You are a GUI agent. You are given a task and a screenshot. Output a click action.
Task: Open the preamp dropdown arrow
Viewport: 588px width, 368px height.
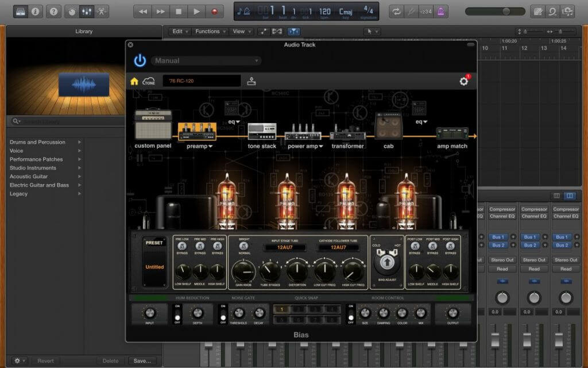210,147
